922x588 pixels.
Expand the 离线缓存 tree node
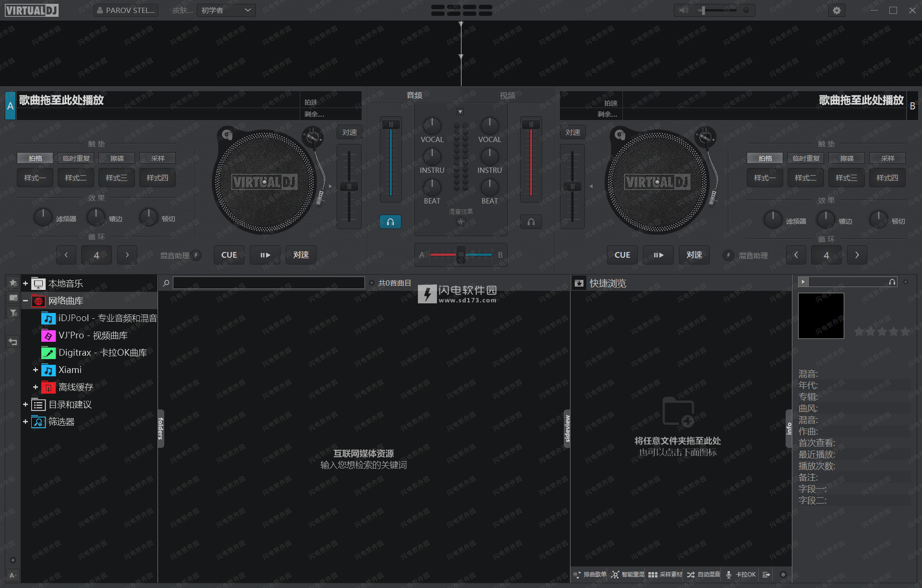click(x=35, y=387)
